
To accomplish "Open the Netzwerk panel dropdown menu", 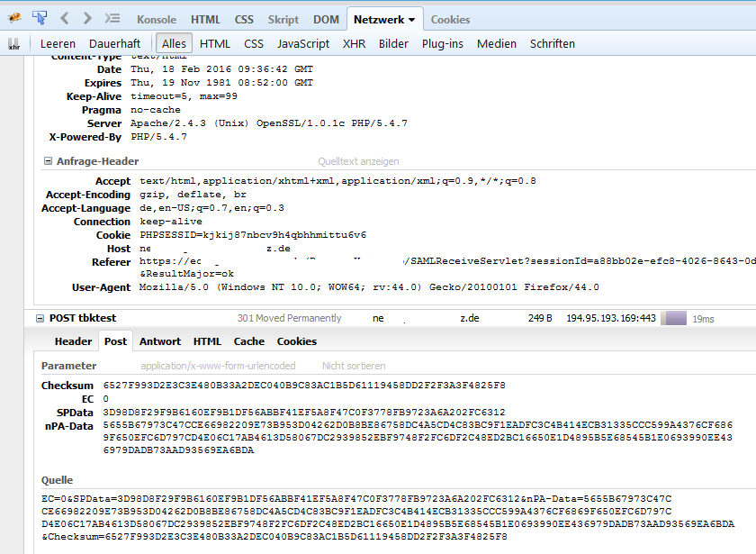I will (x=412, y=19).
